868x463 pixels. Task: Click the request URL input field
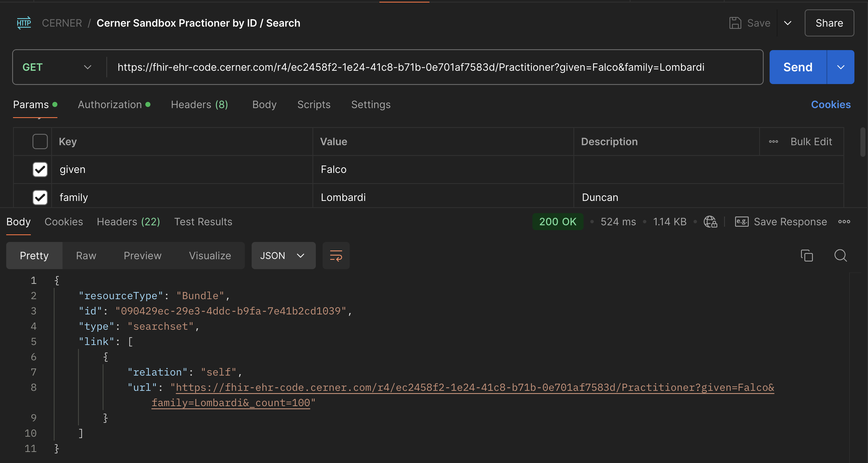pyautogui.click(x=411, y=67)
